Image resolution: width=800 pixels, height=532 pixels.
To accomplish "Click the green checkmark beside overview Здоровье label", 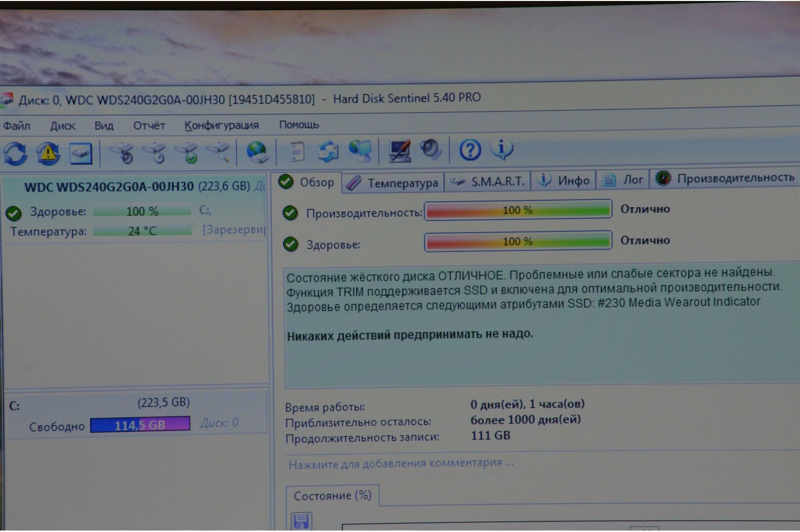I will (291, 244).
